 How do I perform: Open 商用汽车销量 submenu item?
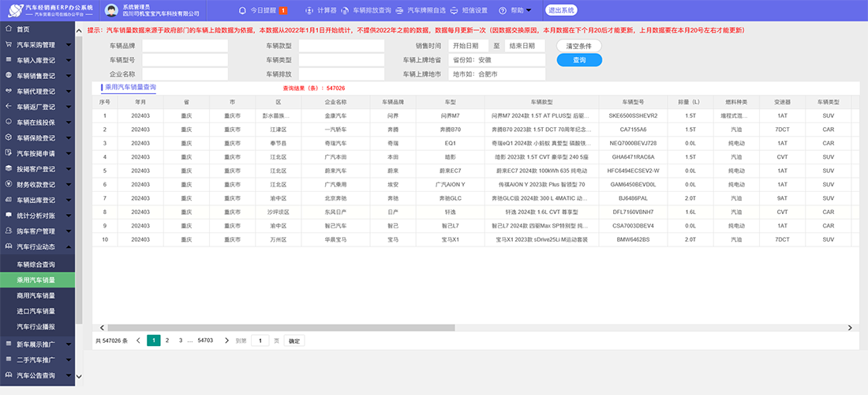click(x=37, y=295)
